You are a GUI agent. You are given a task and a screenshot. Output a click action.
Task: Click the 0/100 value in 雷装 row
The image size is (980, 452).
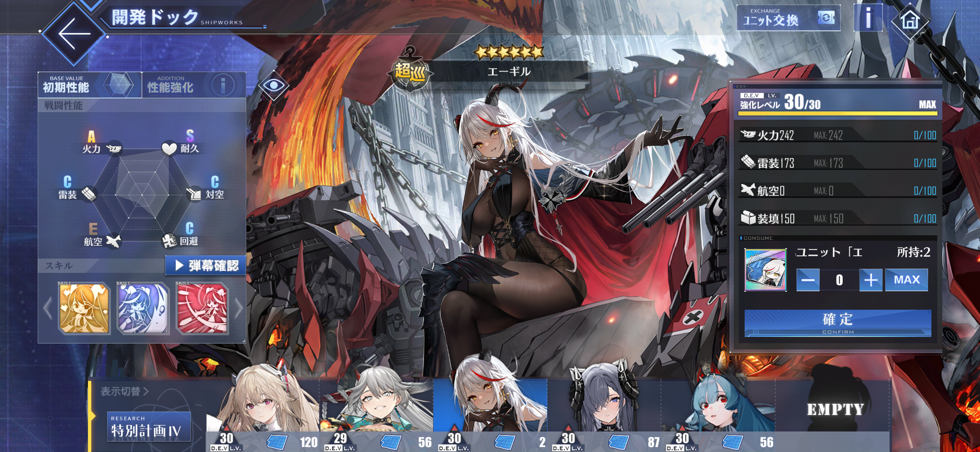[925, 163]
